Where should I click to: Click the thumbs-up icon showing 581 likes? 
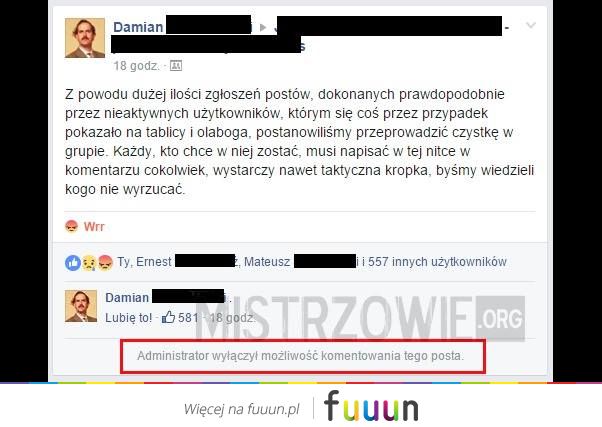(x=168, y=317)
